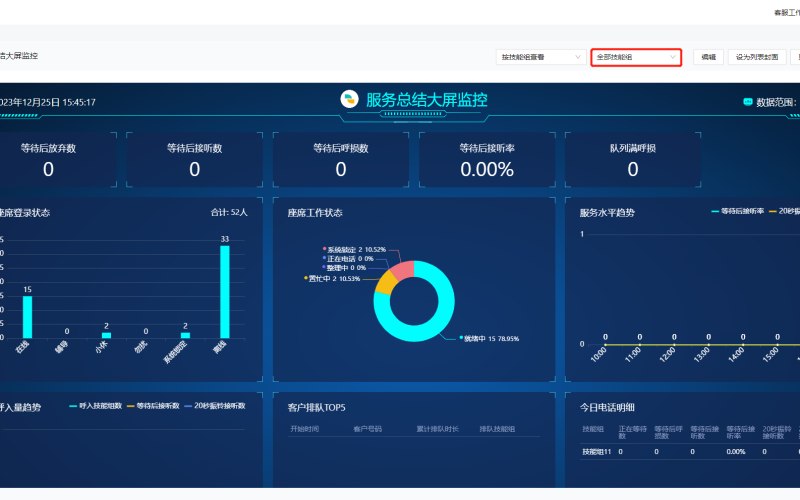
Task: Click the 等待后接听率 0.00% value
Action: tap(487, 169)
